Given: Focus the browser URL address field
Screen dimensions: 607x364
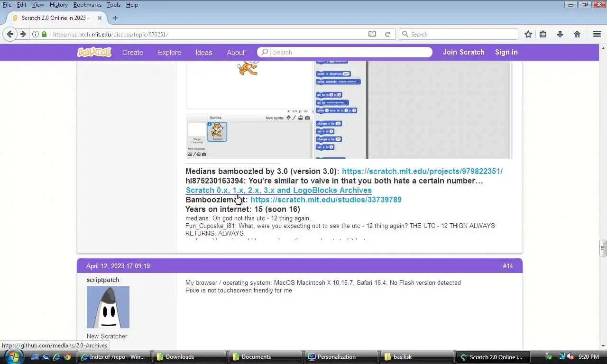Looking at the screenshot, I should [209, 34].
